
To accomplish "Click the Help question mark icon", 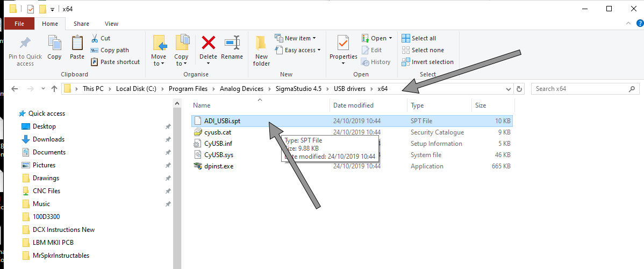I will pyautogui.click(x=639, y=24).
